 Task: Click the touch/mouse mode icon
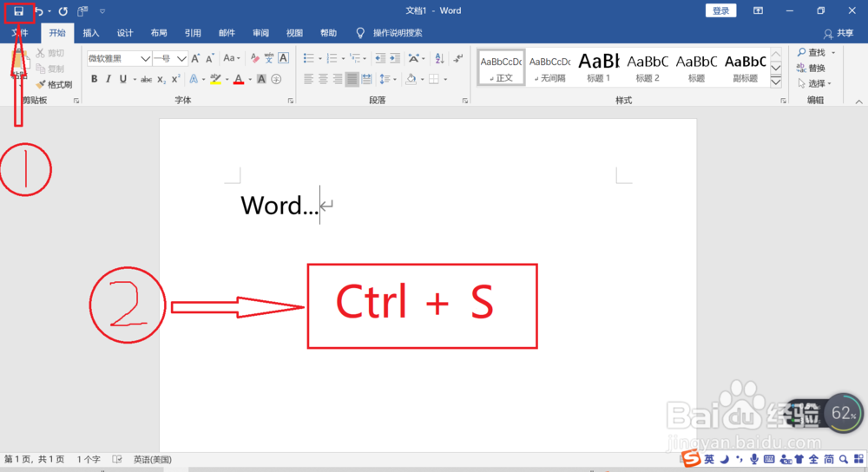(82, 11)
